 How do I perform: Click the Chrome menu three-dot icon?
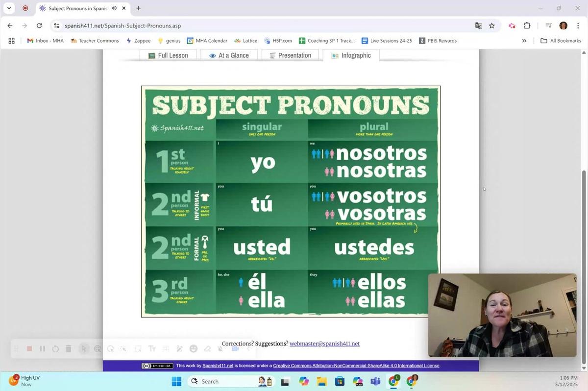click(577, 25)
